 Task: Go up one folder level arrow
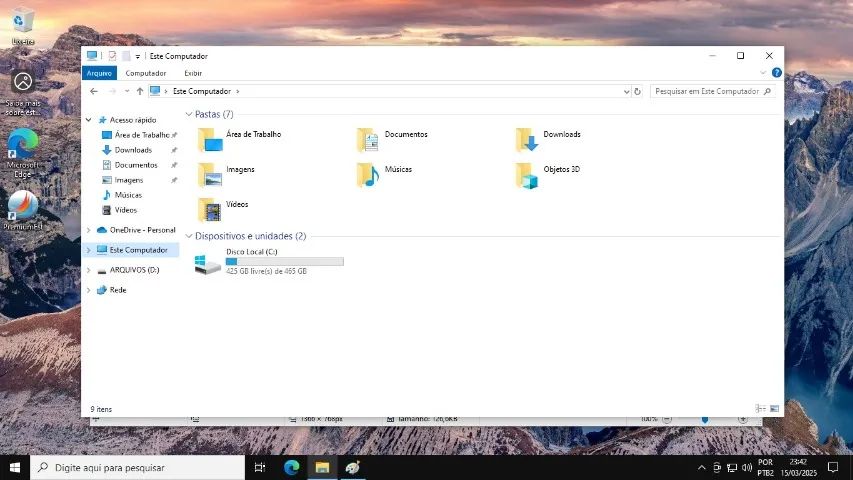140,91
